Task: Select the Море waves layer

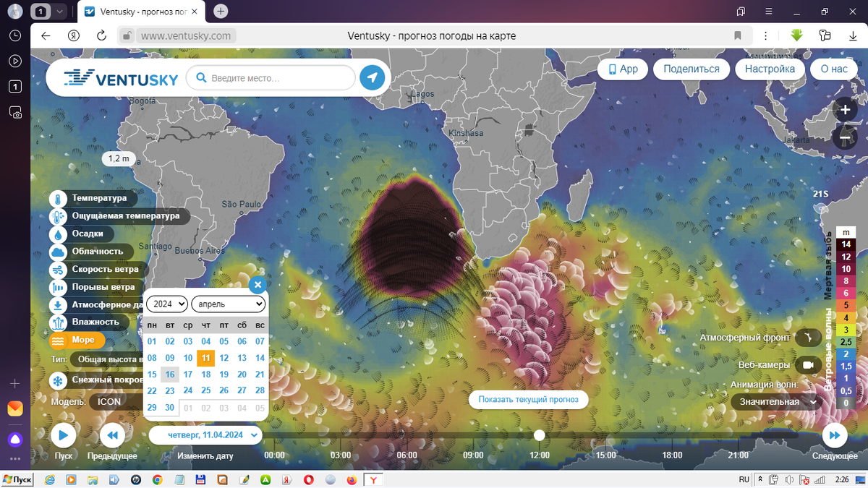Action: (x=77, y=340)
